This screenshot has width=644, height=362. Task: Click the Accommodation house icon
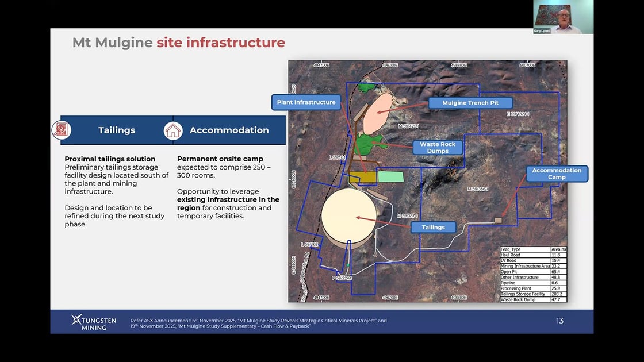[x=173, y=130]
